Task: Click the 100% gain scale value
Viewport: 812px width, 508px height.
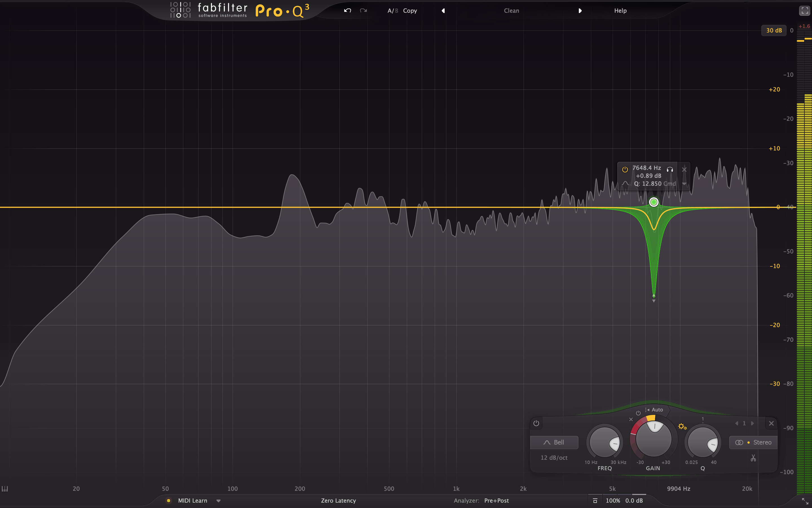Action: click(x=613, y=501)
